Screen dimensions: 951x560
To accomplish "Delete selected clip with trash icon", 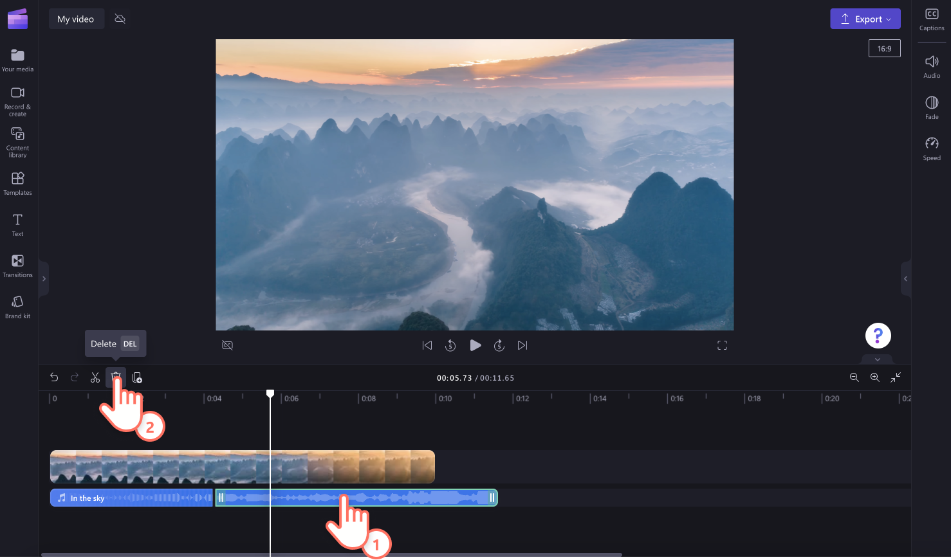I will [x=116, y=377].
